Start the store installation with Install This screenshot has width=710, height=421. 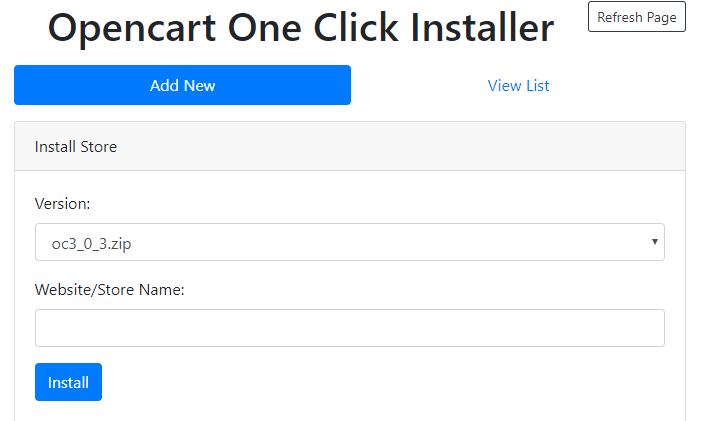tap(68, 382)
